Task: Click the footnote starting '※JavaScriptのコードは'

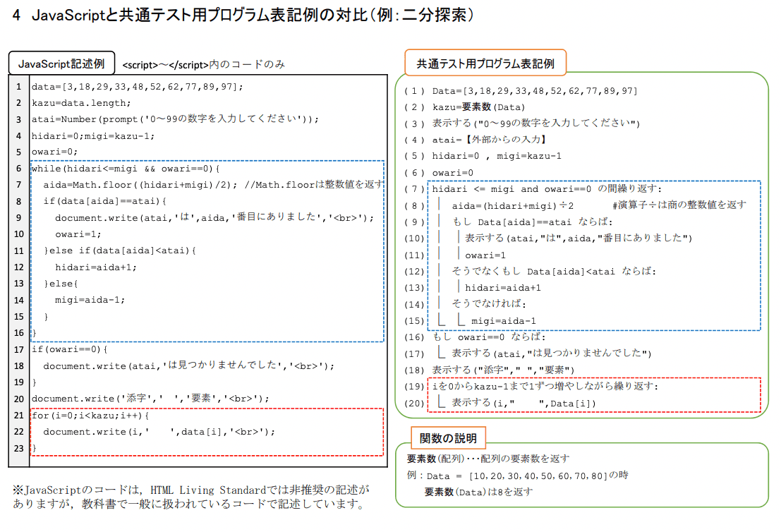Action: coord(190,490)
